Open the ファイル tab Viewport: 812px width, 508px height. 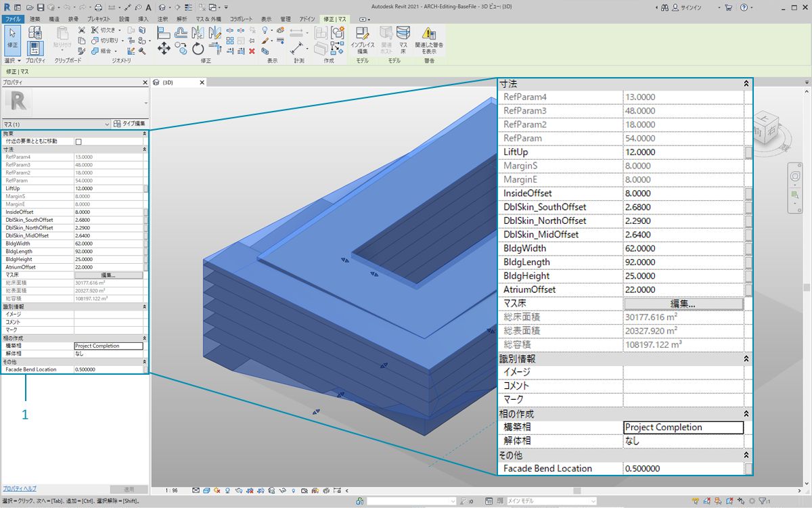coord(12,19)
